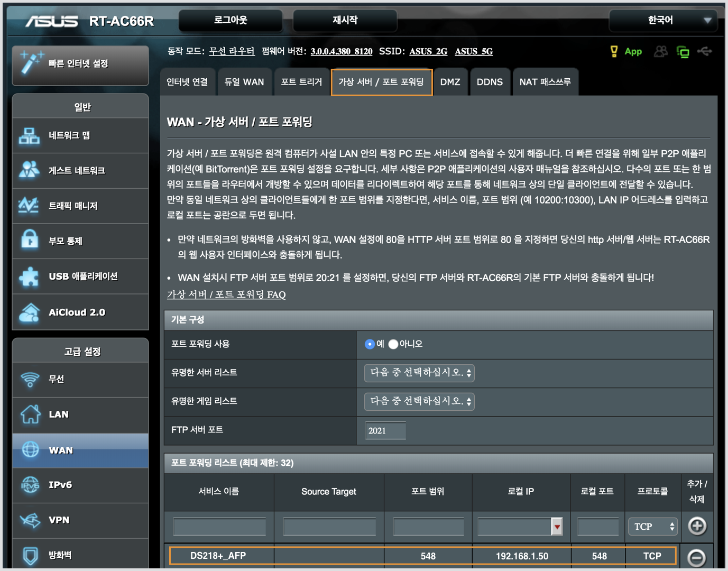
Task: Open the ASUS_5G SSID link
Action: click(474, 51)
